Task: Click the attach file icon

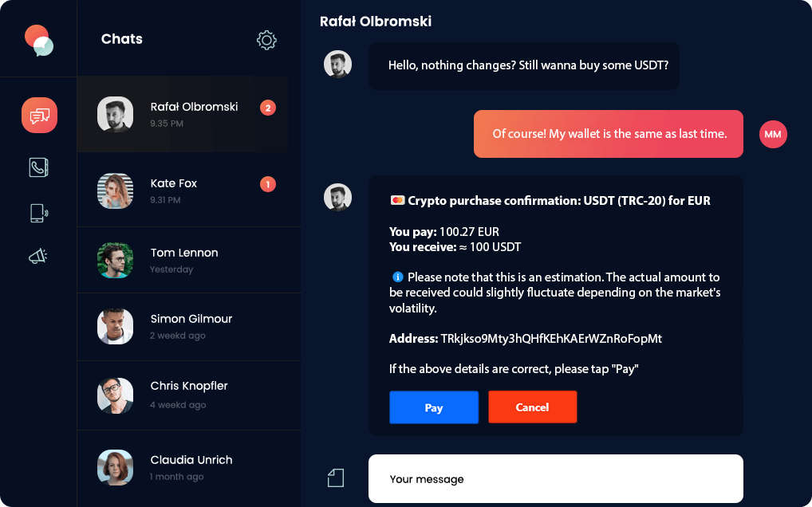Action: (336, 478)
